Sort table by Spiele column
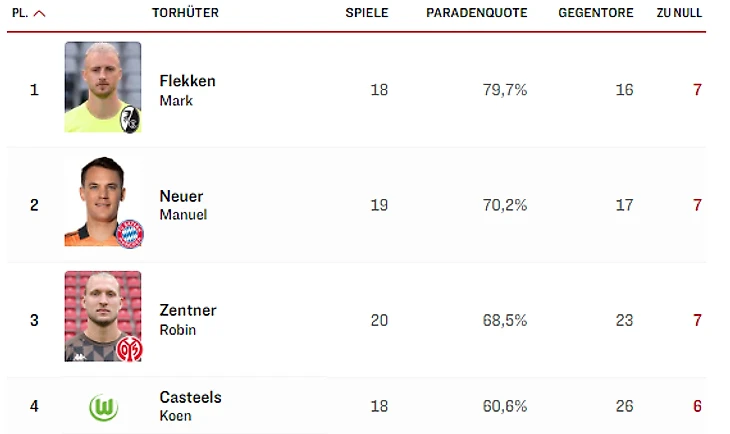This screenshot has width=730, height=434. 367,14
